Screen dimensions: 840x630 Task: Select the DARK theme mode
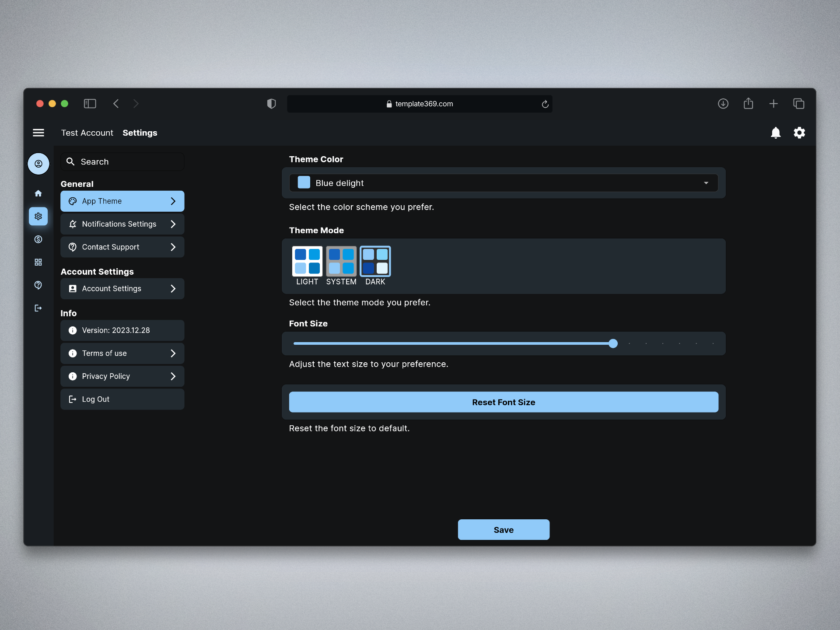tap(375, 266)
